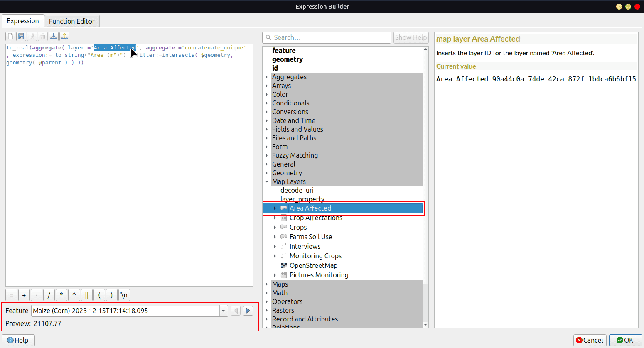Viewport: 644px width, 348px height.
Task: Switch to the Function Editor tab
Action: click(x=72, y=21)
